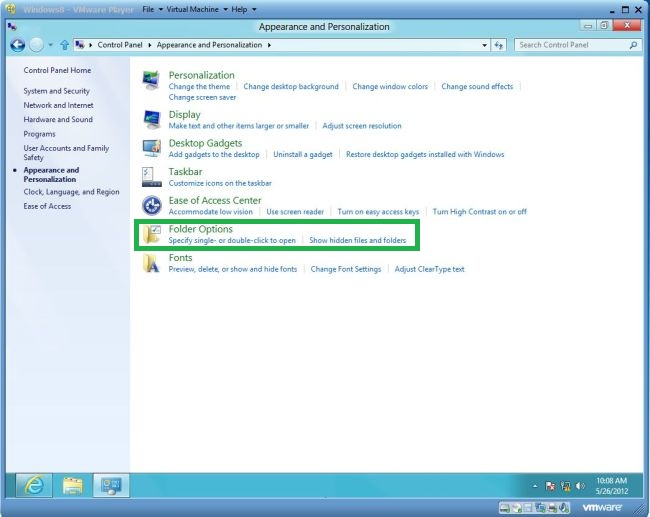650x517 pixels.
Task: Expand the arrow after Appearance and Personalization breadcrumb
Action: pyautogui.click(x=269, y=45)
